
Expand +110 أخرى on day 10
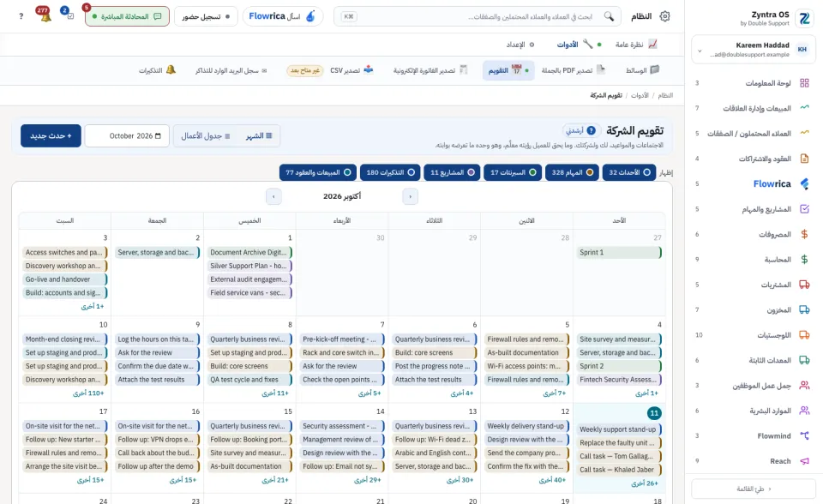(x=88, y=393)
